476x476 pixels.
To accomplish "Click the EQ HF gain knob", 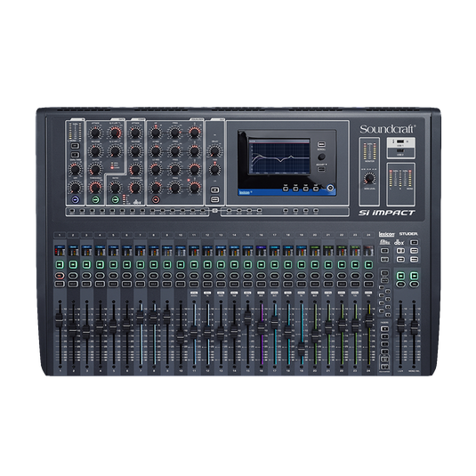I will [x=156, y=133].
